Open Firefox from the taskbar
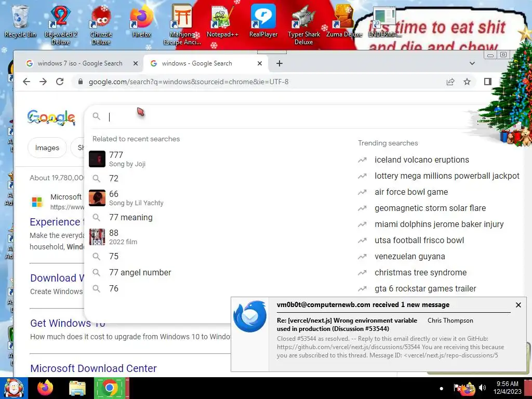The height and width of the screenshot is (399, 532). (45, 388)
